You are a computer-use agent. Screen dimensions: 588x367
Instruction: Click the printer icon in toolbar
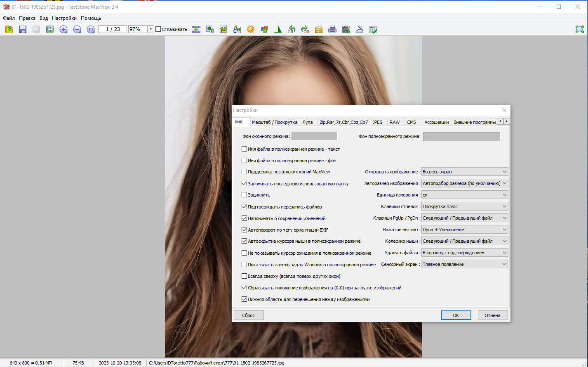click(332, 29)
